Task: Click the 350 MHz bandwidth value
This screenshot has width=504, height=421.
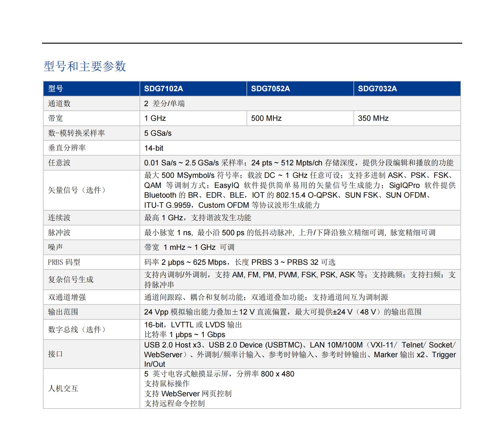Action: (373, 118)
